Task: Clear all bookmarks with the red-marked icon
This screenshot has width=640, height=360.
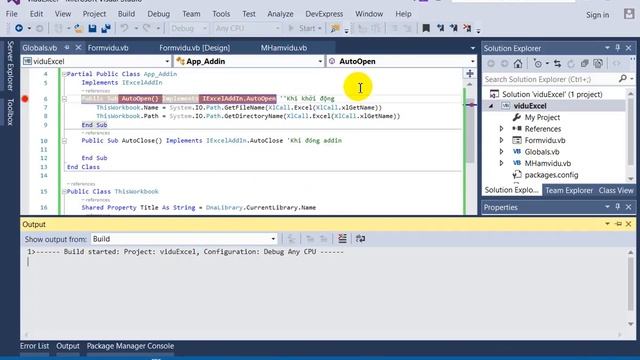Action: click(467, 28)
